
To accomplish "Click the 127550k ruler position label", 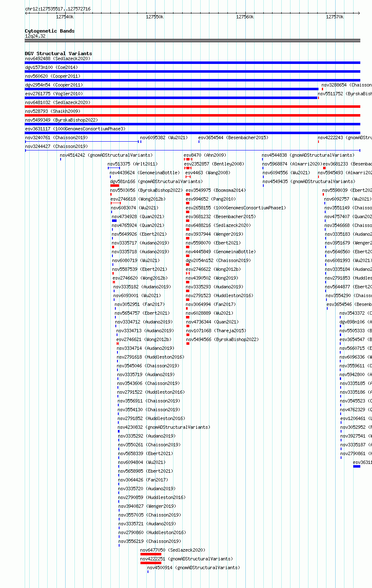I will click(x=155, y=17).
